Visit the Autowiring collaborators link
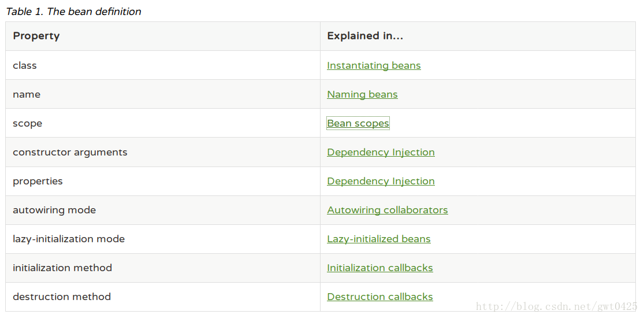Image resolution: width=644 pixels, height=318 pixels. pyautogui.click(x=388, y=210)
